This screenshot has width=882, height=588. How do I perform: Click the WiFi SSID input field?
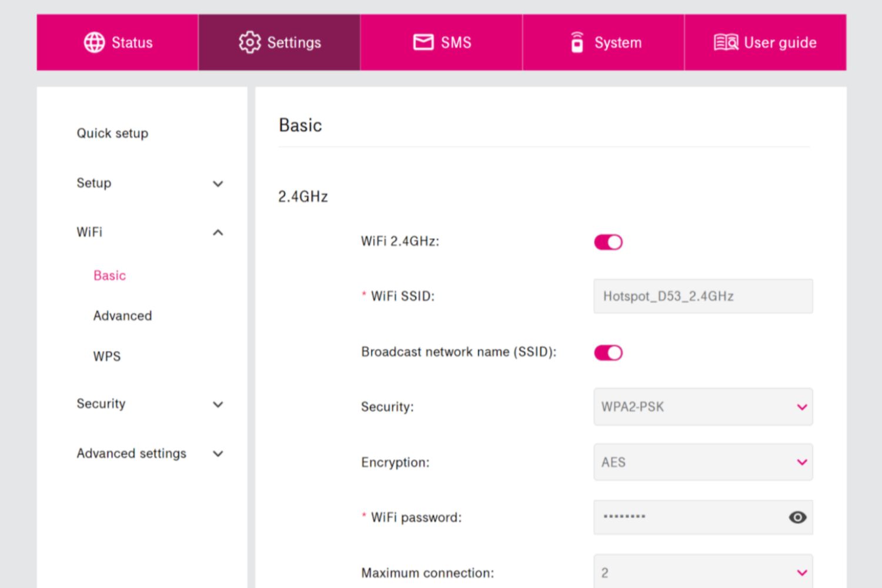tap(703, 296)
